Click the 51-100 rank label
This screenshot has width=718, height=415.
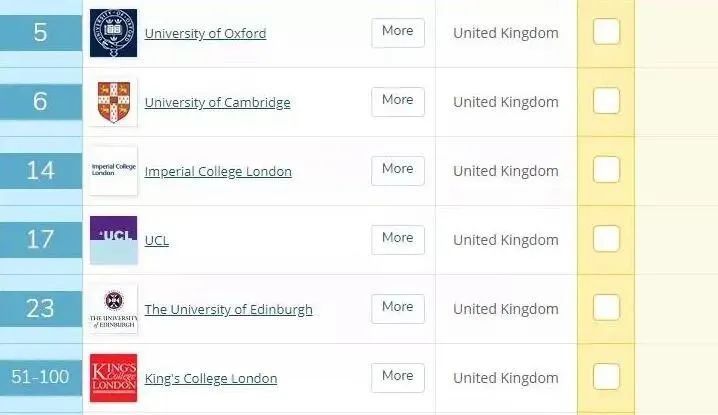(41, 377)
